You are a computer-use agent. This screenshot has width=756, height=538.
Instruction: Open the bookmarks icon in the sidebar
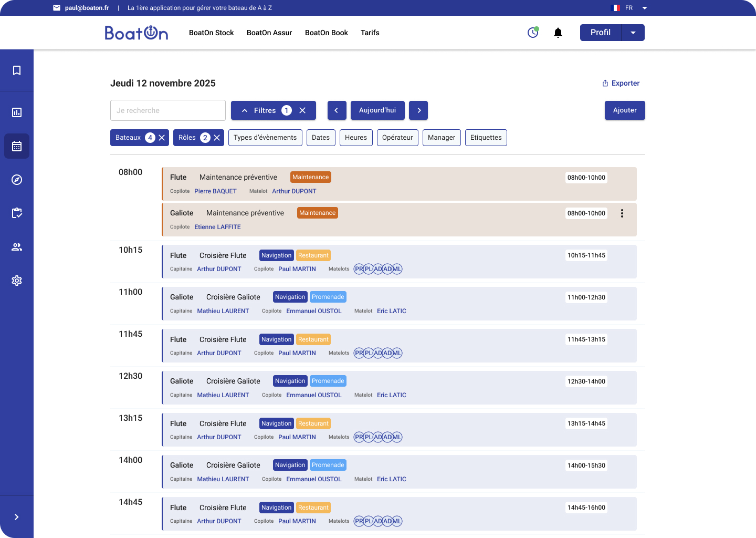click(x=17, y=70)
